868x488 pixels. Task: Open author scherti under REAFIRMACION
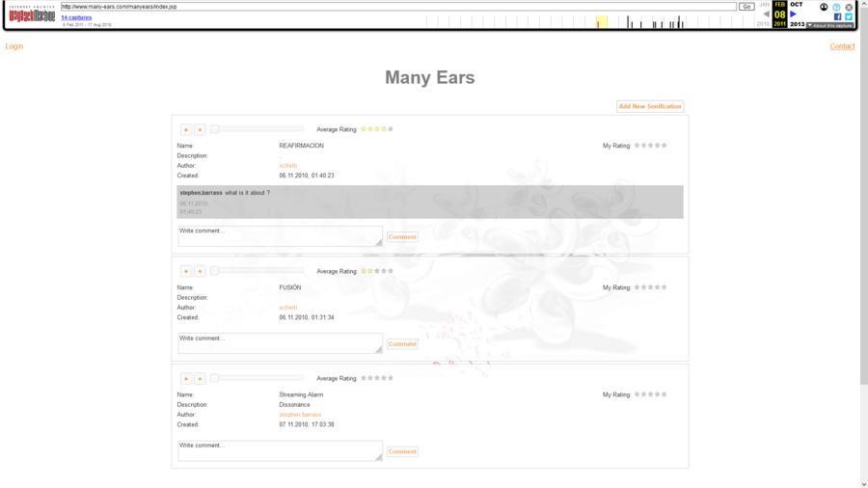point(287,166)
